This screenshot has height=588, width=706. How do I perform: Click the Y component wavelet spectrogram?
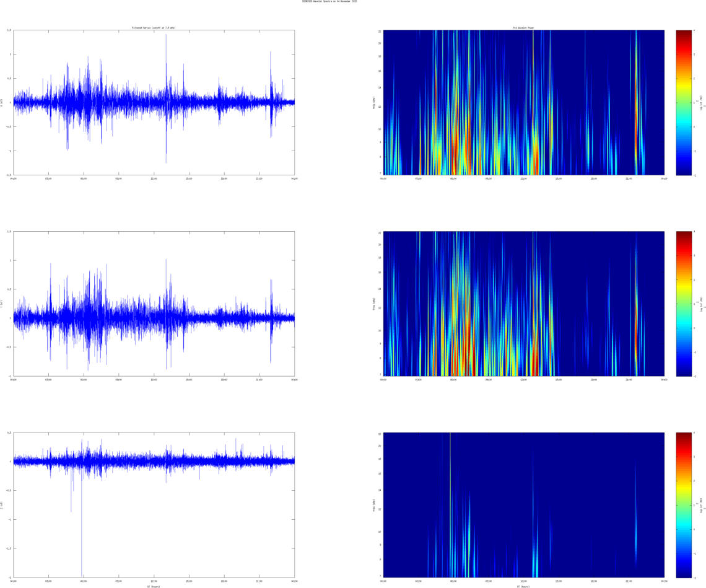524,304
